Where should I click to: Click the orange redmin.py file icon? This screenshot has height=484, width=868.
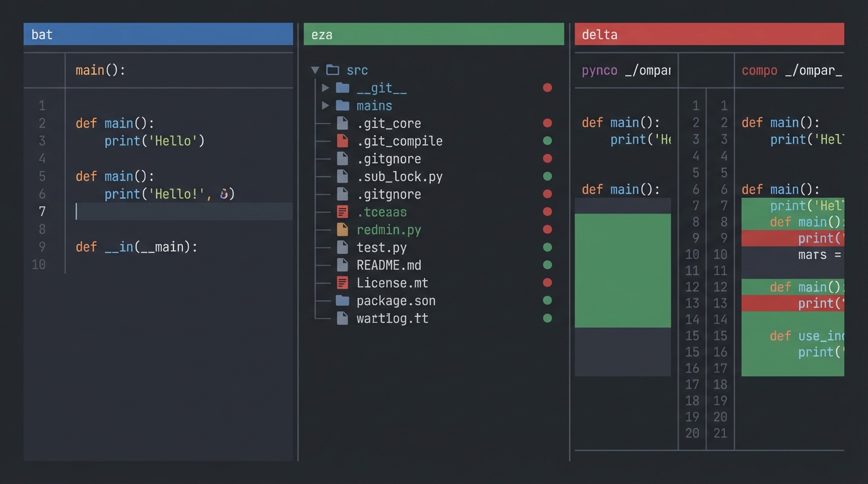point(343,229)
